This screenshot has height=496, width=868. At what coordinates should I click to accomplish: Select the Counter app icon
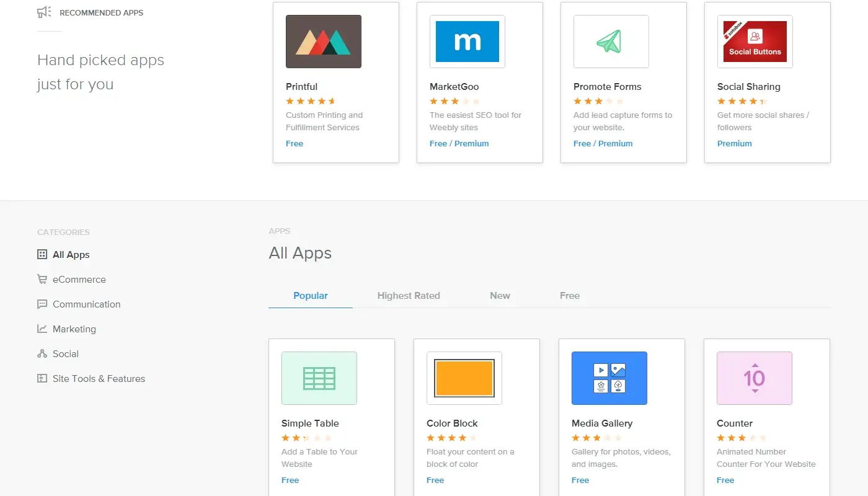[x=754, y=378]
